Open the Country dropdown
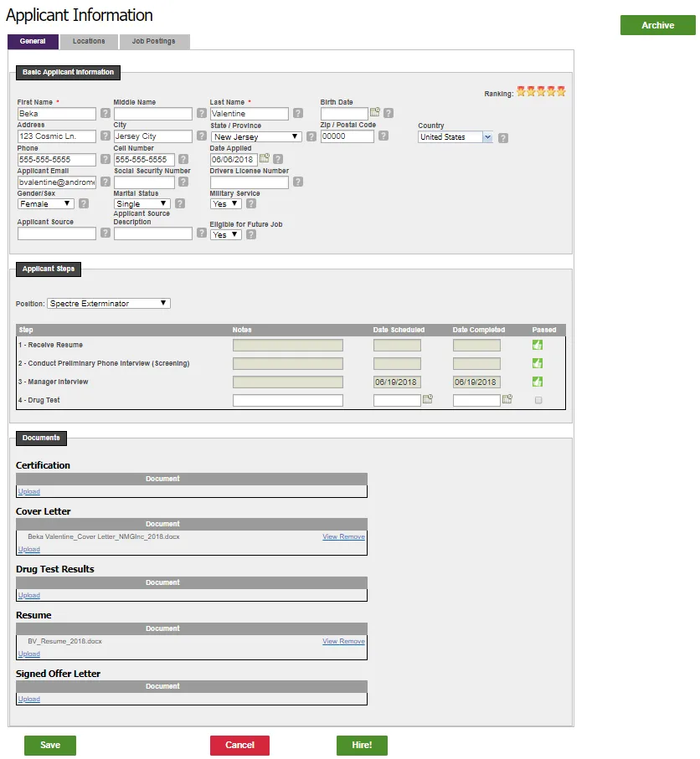Image resolution: width=700 pixels, height=759 pixels. (456, 137)
